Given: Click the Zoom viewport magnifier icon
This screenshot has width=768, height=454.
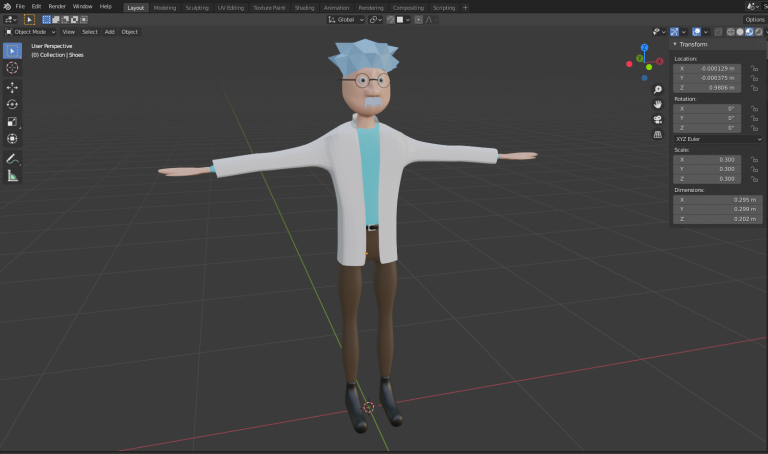Looking at the screenshot, I should click(658, 90).
